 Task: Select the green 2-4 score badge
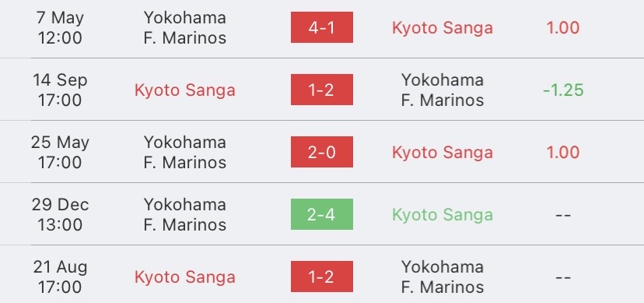[x=321, y=214]
